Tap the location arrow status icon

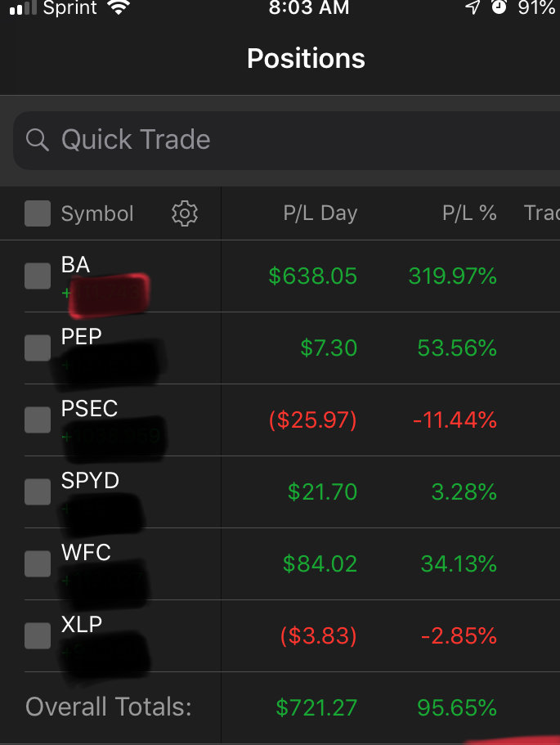click(x=473, y=7)
